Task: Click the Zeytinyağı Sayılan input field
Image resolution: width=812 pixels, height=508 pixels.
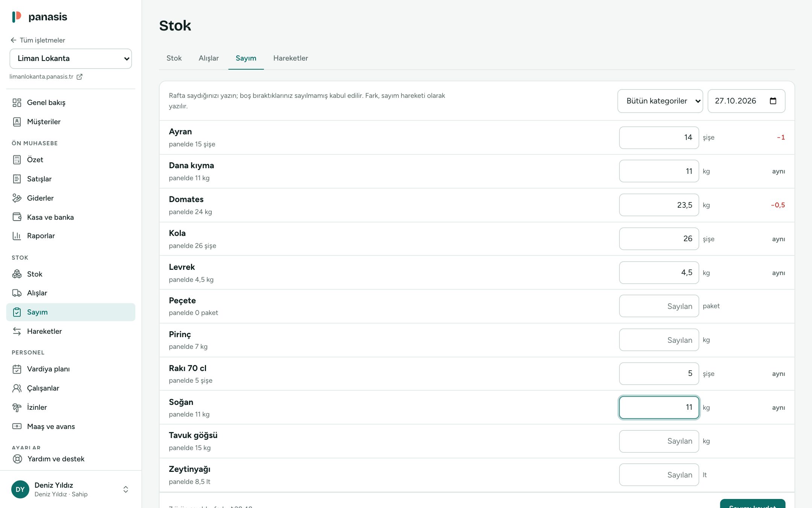Action: [659, 475]
